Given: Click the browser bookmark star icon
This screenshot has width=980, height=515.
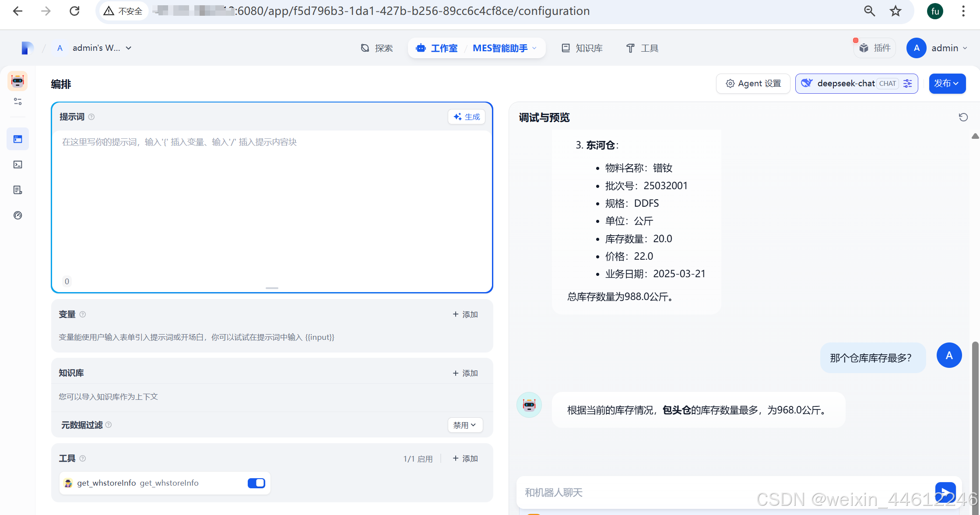Looking at the screenshot, I should tap(896, 11).
